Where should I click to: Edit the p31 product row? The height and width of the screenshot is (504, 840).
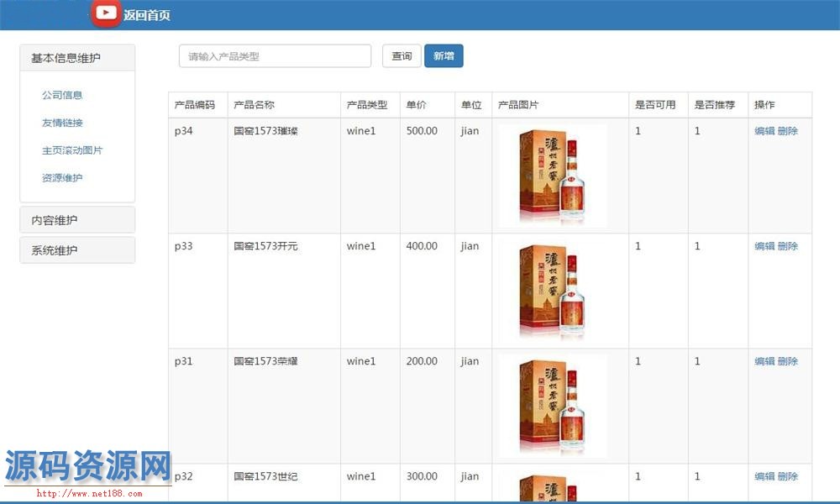pyautogui.click(x=764, y=361)
